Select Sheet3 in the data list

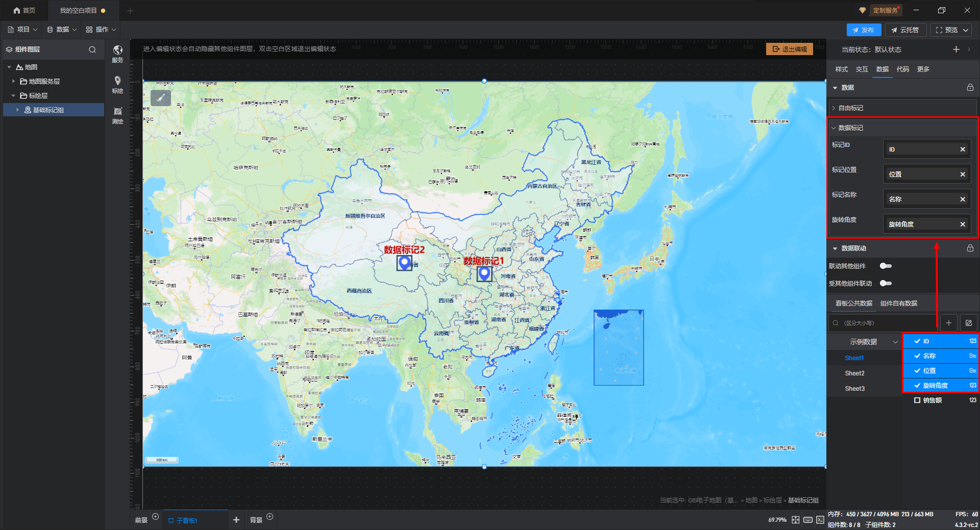click(x=854, y=389)
